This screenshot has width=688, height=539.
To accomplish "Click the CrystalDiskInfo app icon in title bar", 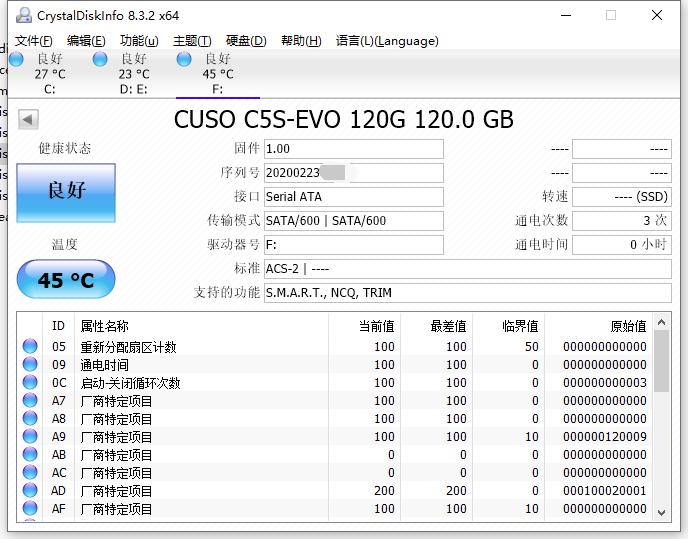I will click(24, 15).
